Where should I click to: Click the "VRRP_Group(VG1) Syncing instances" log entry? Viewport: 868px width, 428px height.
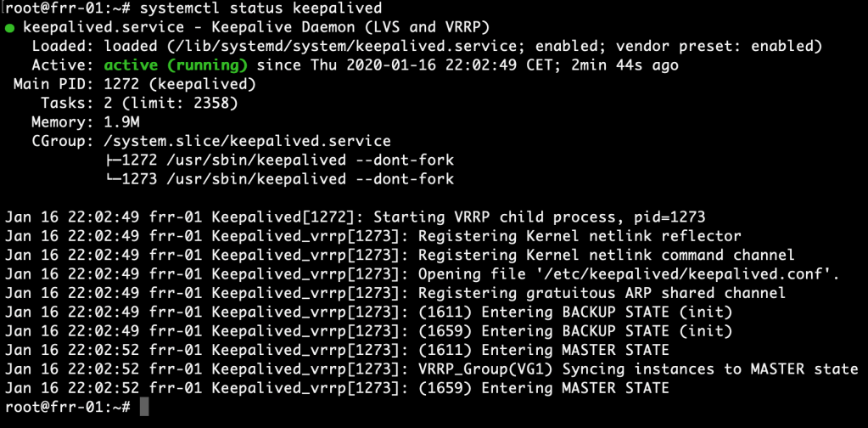pyautogui.click(x=638, y=369)
